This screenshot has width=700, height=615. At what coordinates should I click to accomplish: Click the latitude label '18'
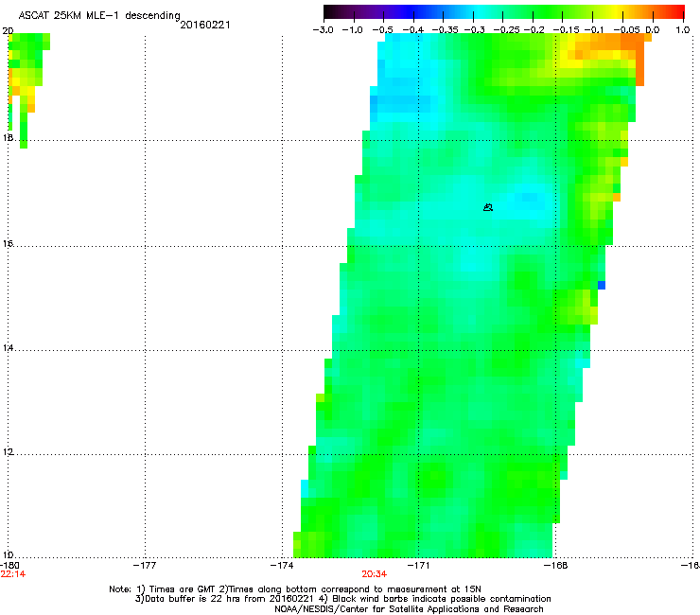[x=8, y=137]
